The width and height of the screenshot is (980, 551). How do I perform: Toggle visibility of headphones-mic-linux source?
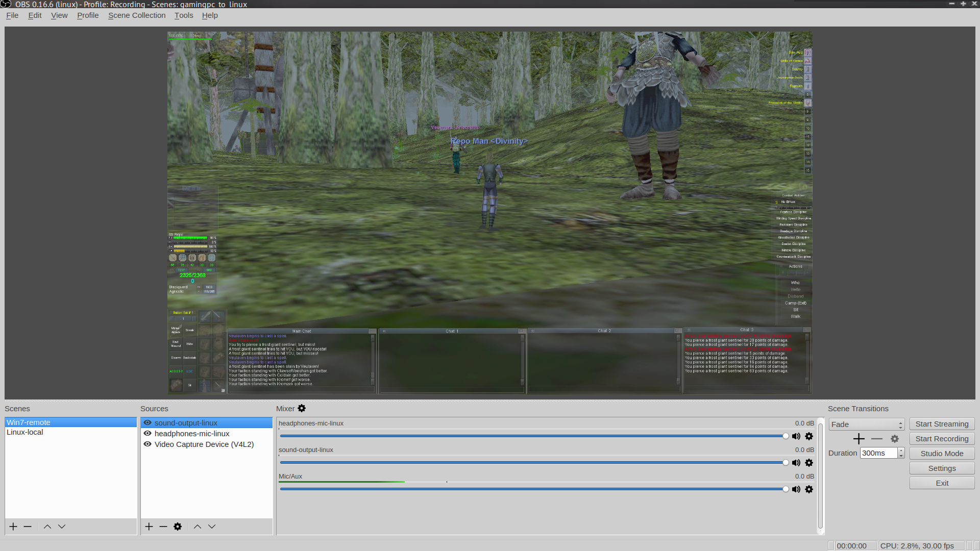(148, 434)
